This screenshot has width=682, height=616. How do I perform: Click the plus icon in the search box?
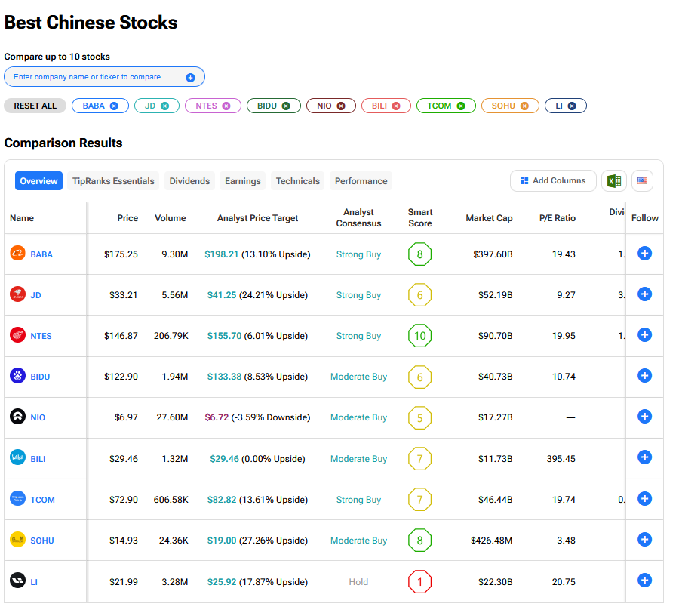[x=190, y=77]
